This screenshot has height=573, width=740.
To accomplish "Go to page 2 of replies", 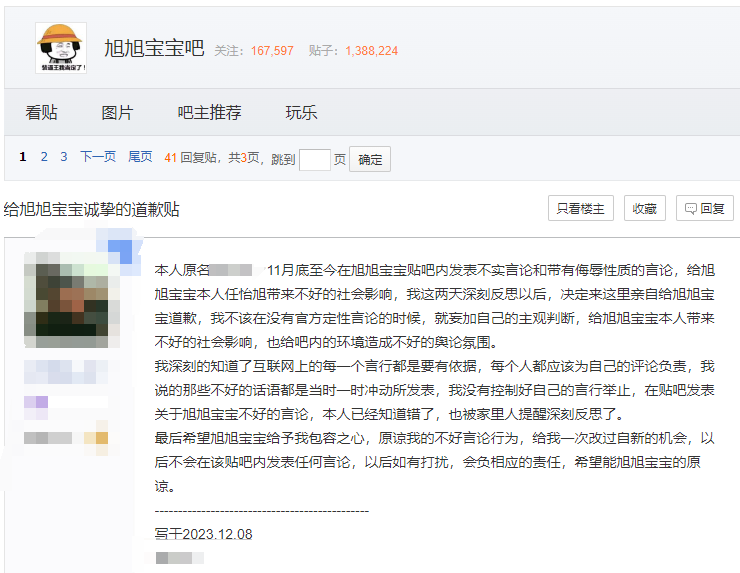I will [44, 157].
